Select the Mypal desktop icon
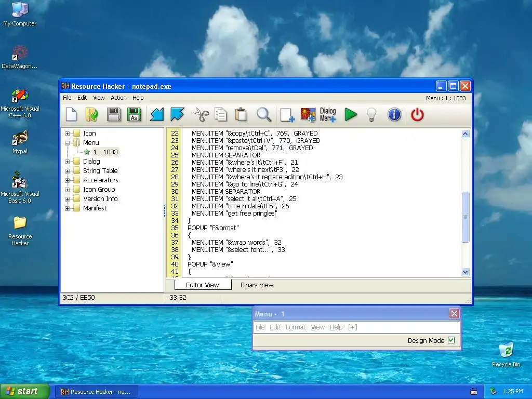The width and height of the screenshot is (532, 399). [x=20, y=142]
